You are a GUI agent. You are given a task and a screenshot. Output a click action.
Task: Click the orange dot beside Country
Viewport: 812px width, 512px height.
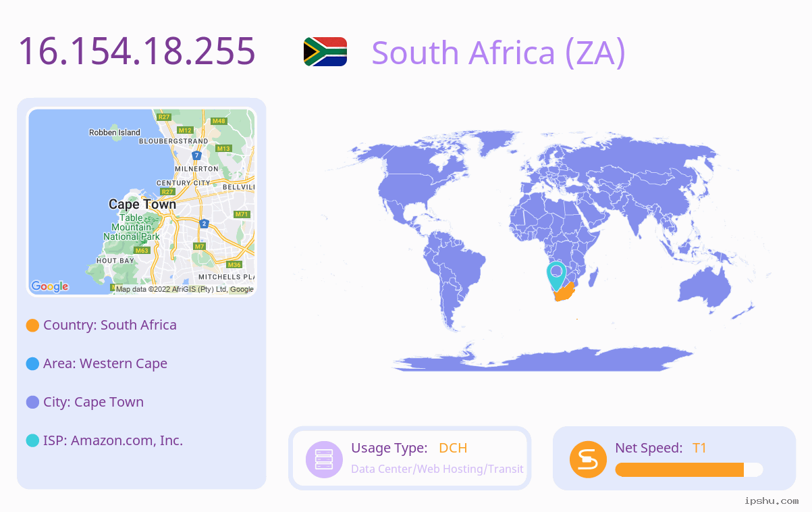(x=32, y=326)
